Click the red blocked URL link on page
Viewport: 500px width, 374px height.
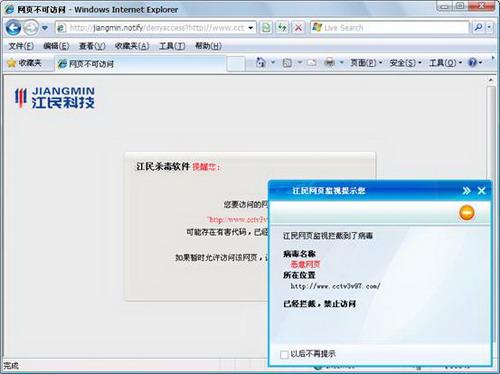coord(238,220)
